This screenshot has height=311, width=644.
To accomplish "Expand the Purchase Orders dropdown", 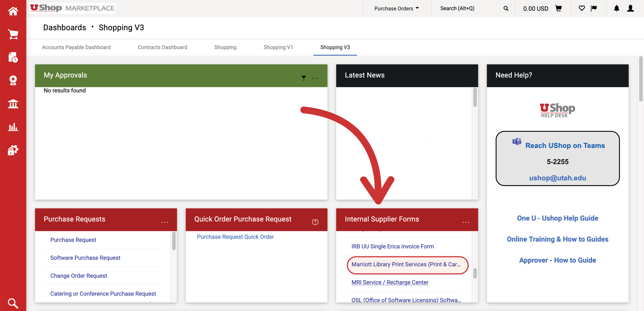I will [x=397, y=8].
